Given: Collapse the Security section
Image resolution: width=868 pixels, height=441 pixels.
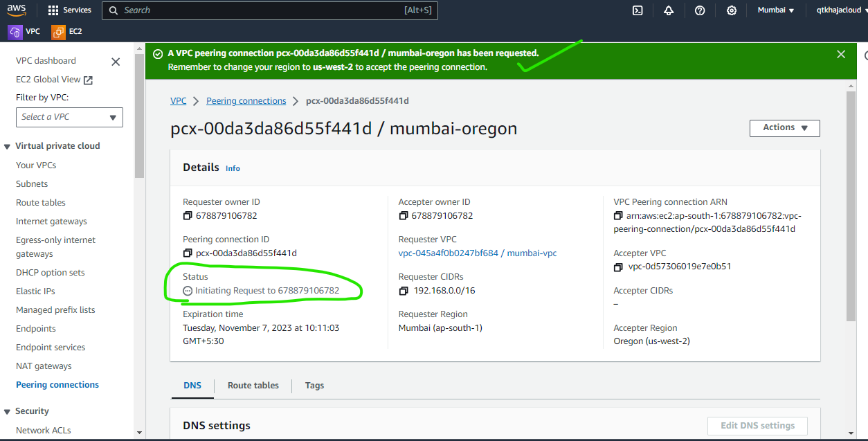Looking at the screenshot, I should coord(8,411).
